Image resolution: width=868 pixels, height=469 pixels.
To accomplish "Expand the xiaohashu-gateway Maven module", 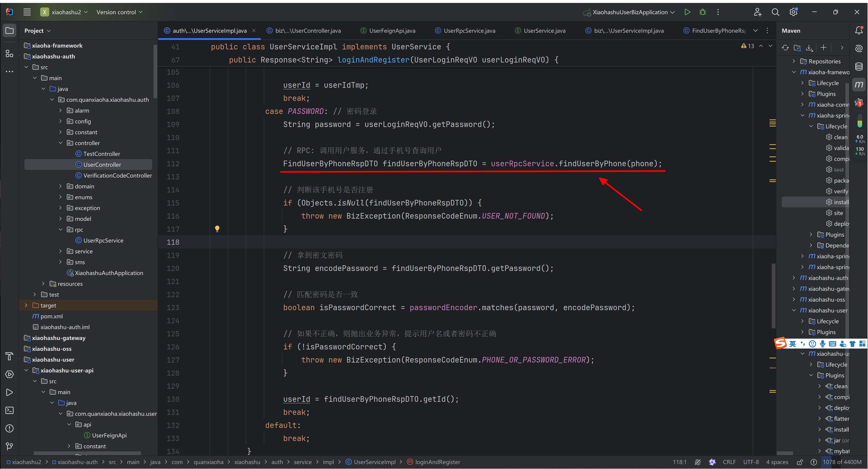I will pyautogui.click(x=793, y=289).
